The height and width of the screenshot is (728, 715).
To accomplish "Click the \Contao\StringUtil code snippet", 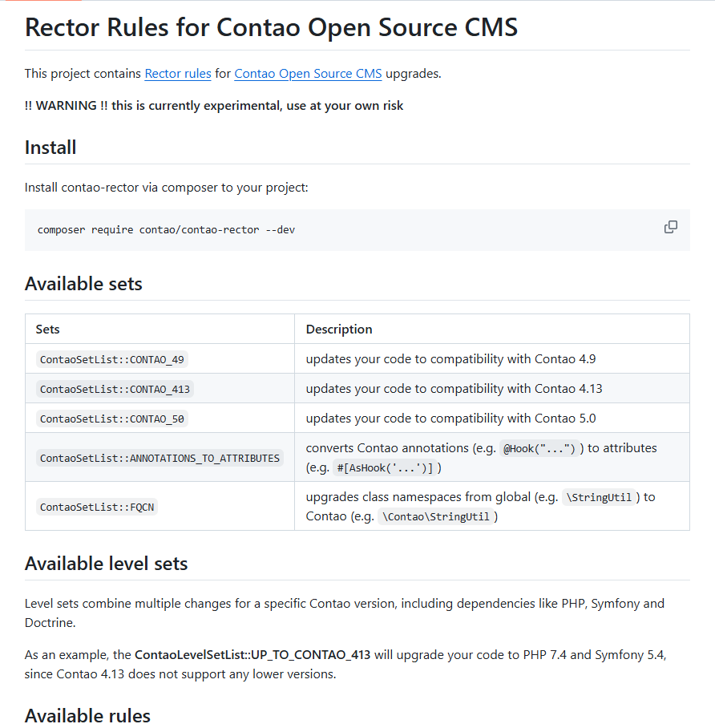I will 436,516.
